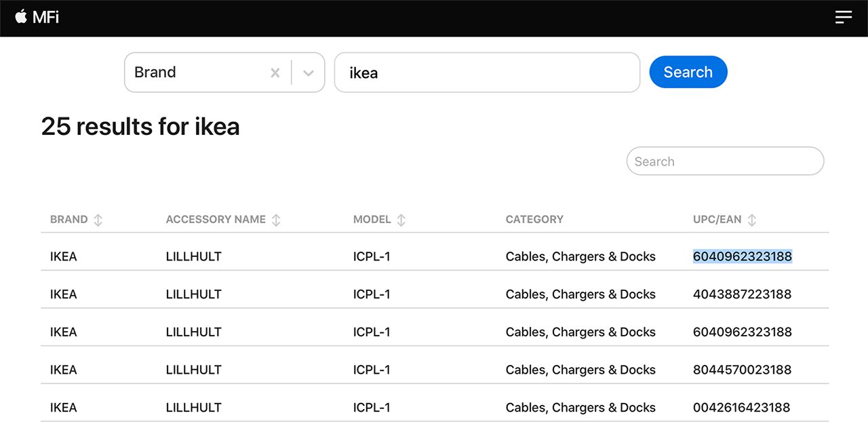Clear the Brand selection with the X

275,73
